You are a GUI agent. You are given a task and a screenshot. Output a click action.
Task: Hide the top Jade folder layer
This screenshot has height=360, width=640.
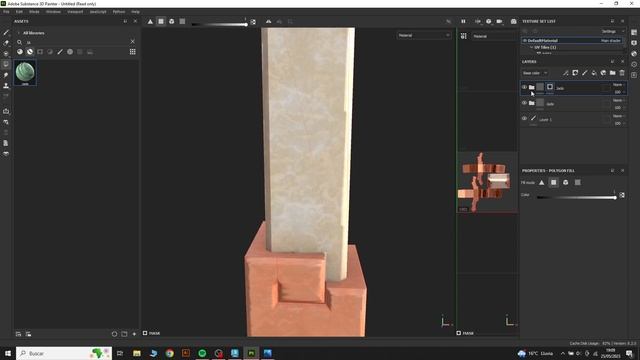(524, 87)
